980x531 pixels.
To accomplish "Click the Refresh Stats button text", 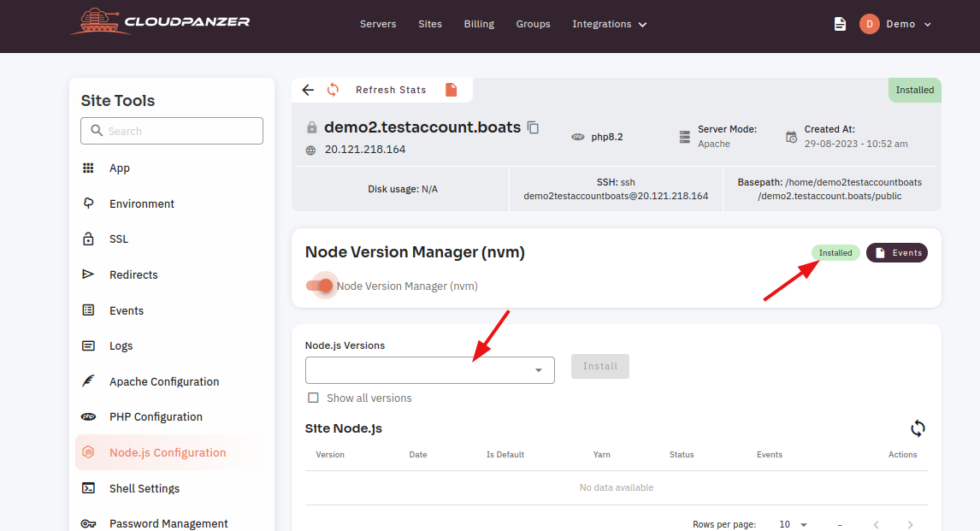I will pos(391,90).
